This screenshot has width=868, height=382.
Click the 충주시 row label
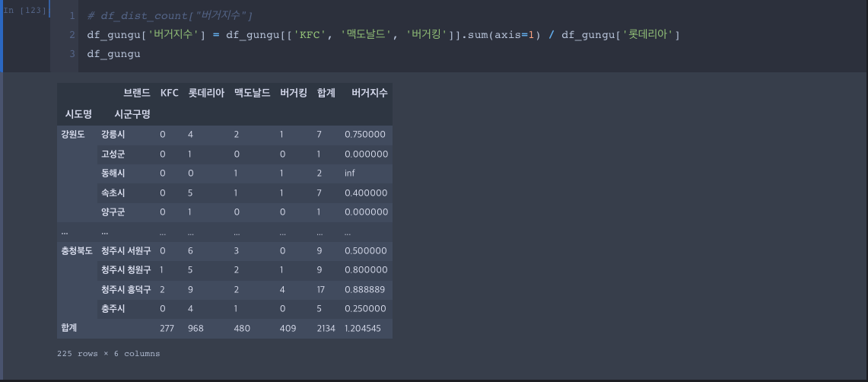tap(113, 308)
